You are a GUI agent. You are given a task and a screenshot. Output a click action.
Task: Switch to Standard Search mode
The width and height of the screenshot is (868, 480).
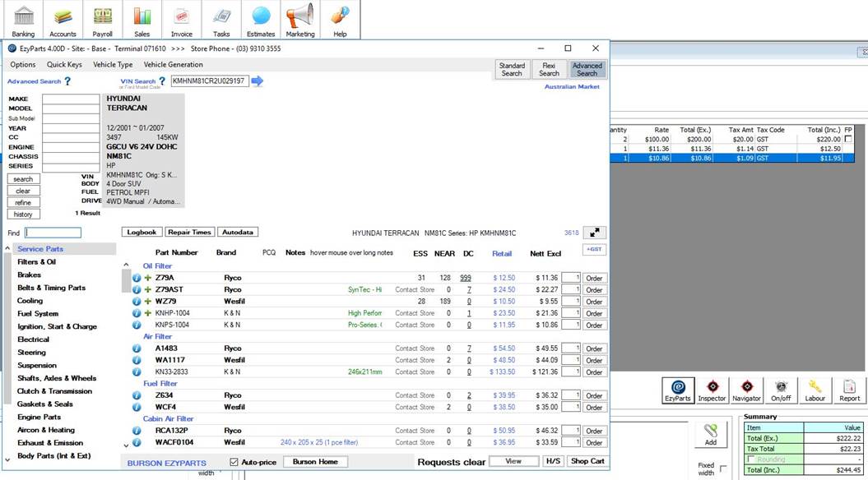[x=512, y=69]
